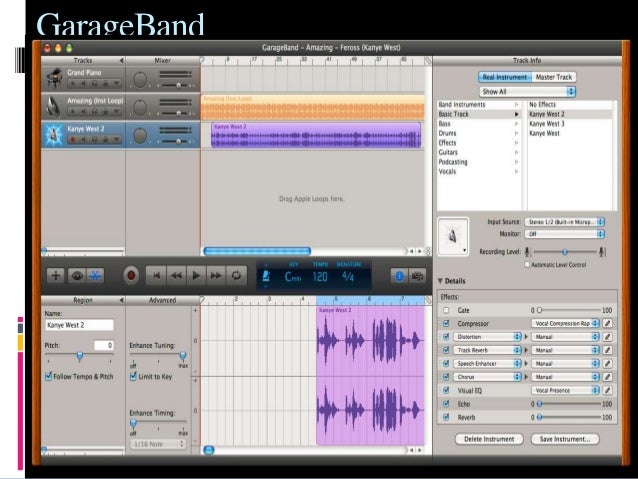This screenshot has height=479, width=638.
Task: Click the add new track plus button
Action: pos(56,276)
